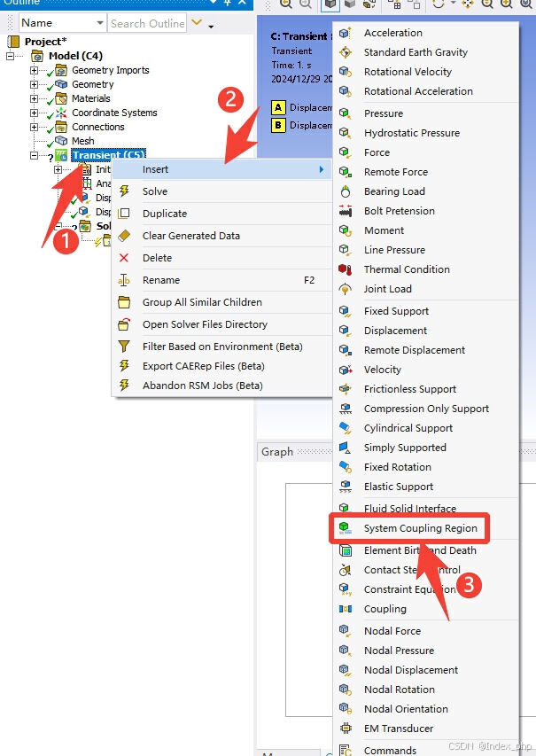
Task: Click the red Delete X icon
Action: click(x=124, y=258)
